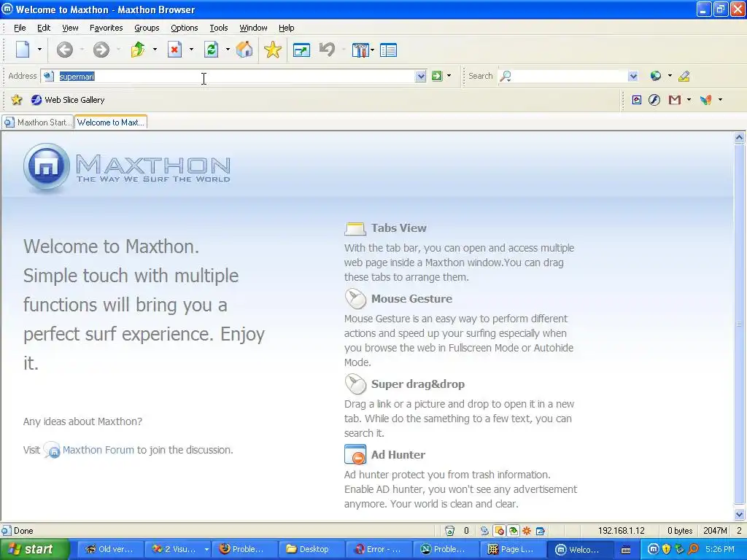Image resolution: width=747 pixels, height=560 pixels.
Task: Click the Flash filter icon on plugin bar
Action: point(654,99)
